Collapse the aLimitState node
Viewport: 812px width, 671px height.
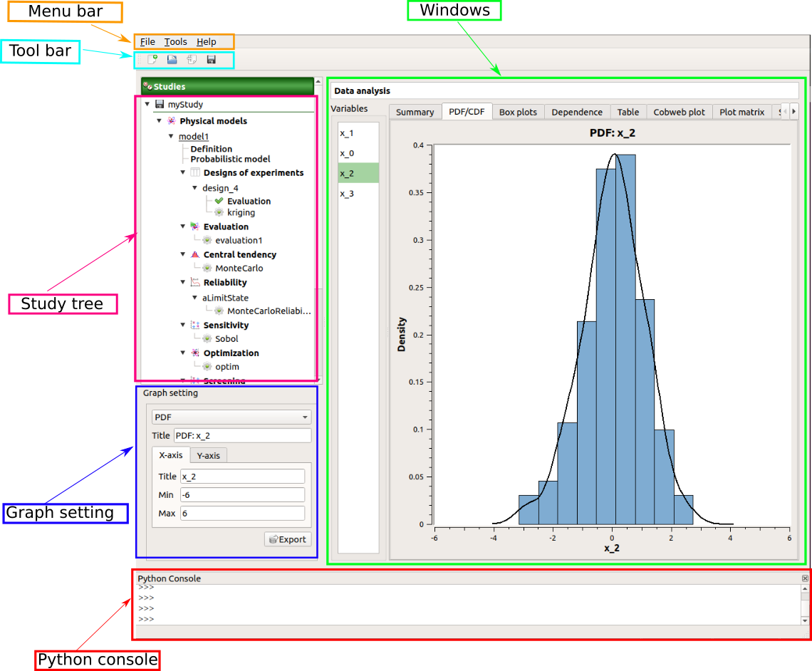[x=194, y=298]
